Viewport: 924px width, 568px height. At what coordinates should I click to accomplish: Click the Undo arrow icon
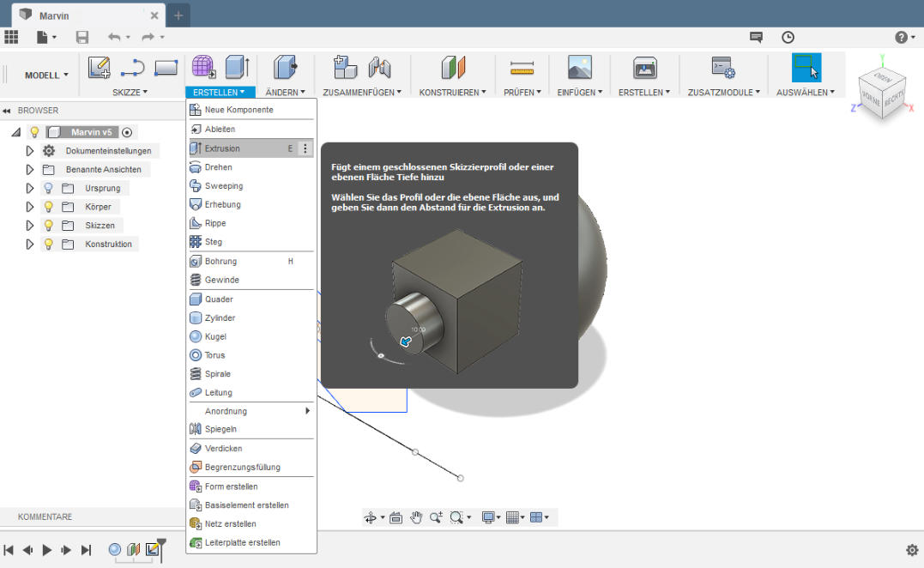[x=114, y=38]
